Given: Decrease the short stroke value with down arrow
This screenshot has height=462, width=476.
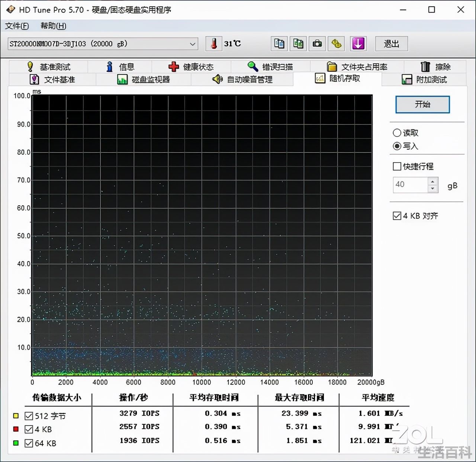Looking at the screenshot, I should click(x=432, y=189).
